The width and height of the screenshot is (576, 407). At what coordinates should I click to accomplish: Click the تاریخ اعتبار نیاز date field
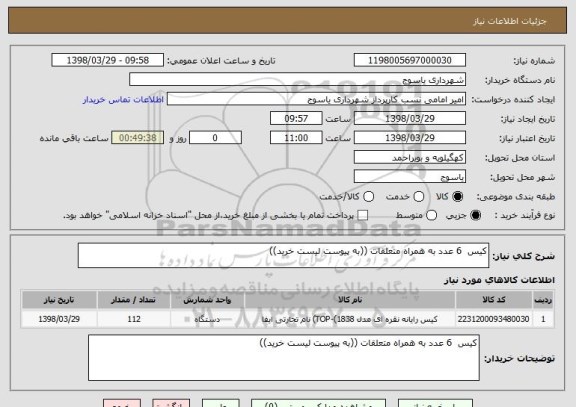(x=410, y=138)
